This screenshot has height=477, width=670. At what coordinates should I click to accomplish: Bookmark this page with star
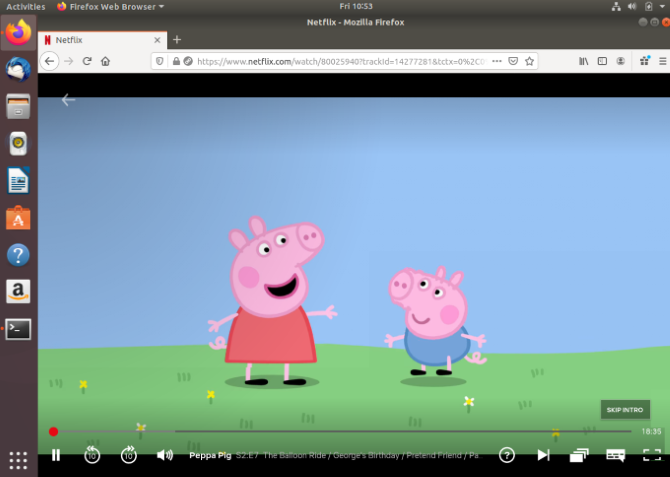529,61
